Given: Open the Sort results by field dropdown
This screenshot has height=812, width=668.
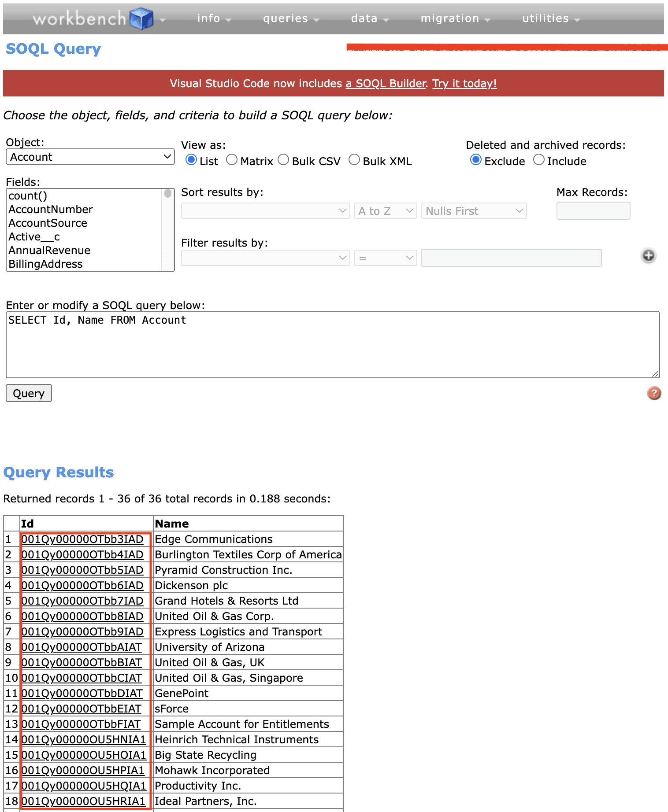Looking at the screenshot, I should click(x=266, y=211).
